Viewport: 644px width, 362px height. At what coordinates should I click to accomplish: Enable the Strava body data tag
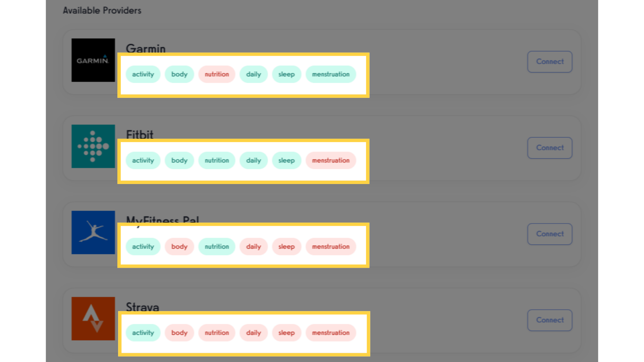pyautogui.click(x=179, y=333)
